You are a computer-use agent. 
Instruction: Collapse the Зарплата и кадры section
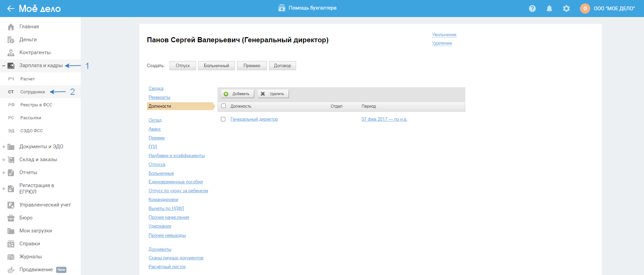point(4,66)
